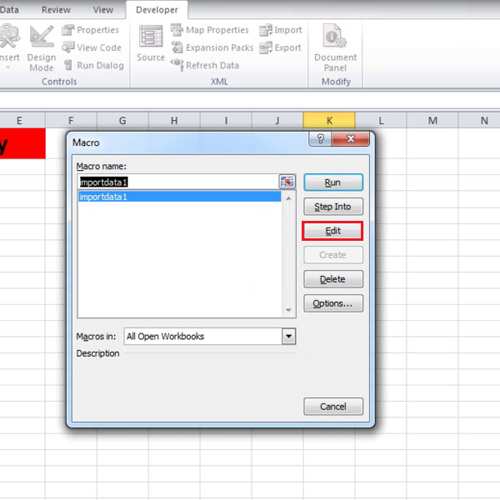Open the Review ribbon tab
500x500 pixels.
click(x=56, y=10)
